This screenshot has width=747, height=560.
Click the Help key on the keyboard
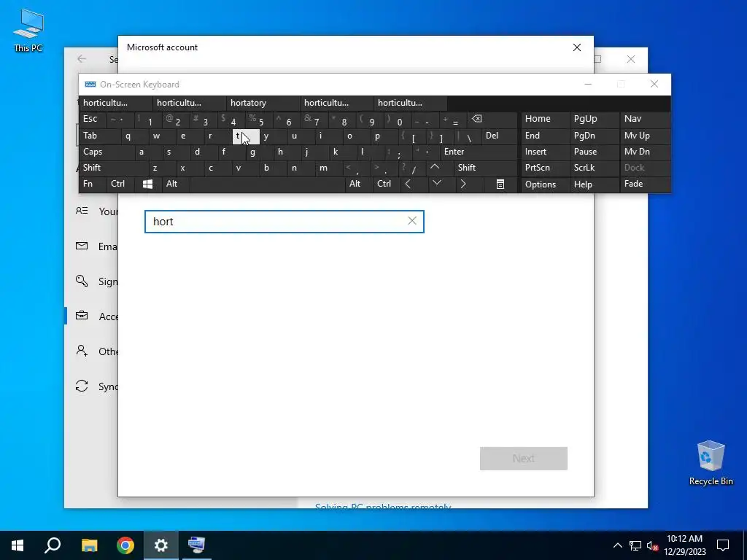(x=594, y=184)
